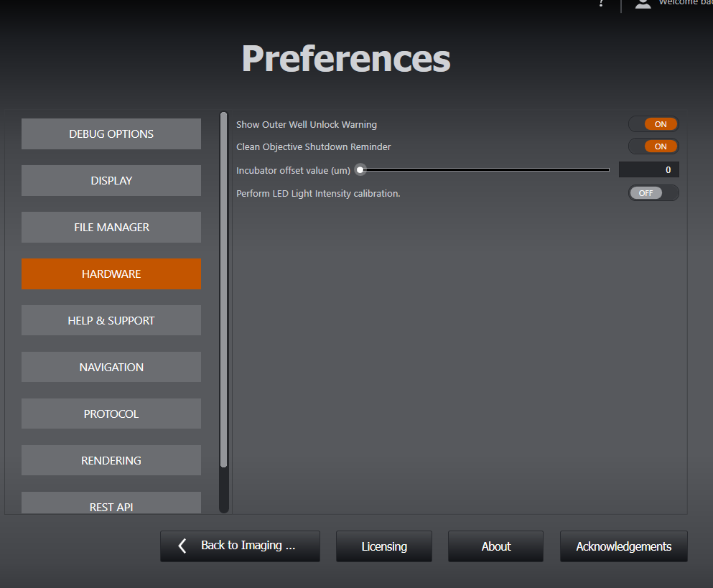The image size is (713, 588).
Task: Click the Licensing button
Action: click(x=384, y=546)
